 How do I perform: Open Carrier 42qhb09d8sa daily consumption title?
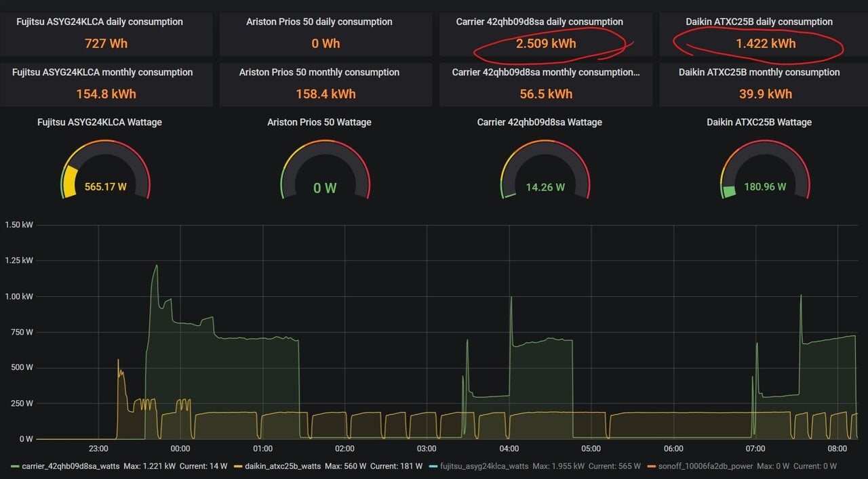pos(540,22)
